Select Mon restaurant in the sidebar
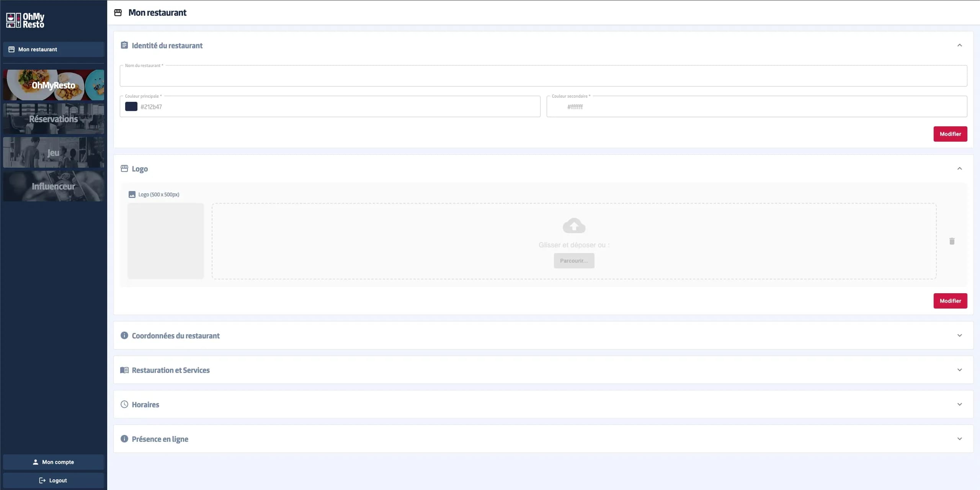 point(54,49)
